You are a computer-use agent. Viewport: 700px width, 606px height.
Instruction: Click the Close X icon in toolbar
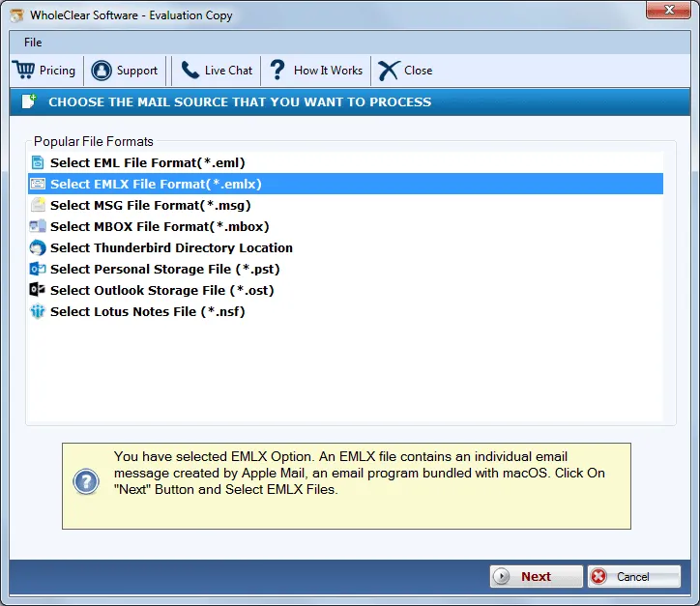389,71
